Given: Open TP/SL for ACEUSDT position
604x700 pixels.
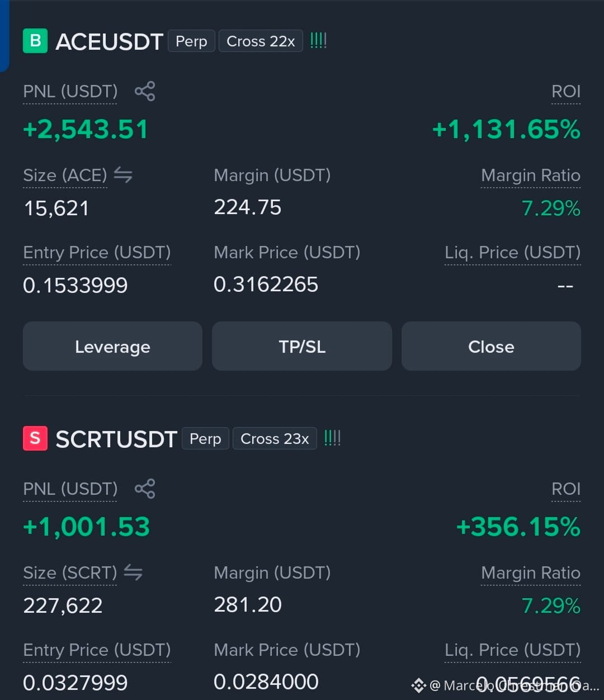Looking at the screenshot, I should click(x=302, y=346).
